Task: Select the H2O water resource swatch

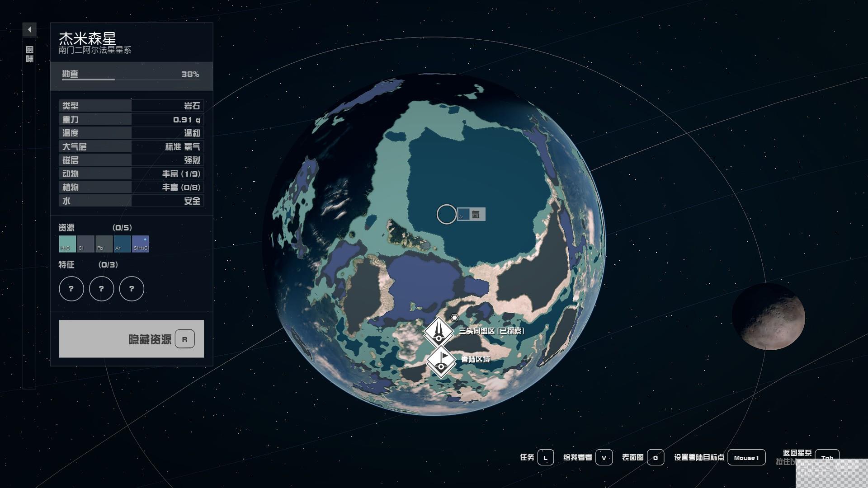Action: click(67, 244)
